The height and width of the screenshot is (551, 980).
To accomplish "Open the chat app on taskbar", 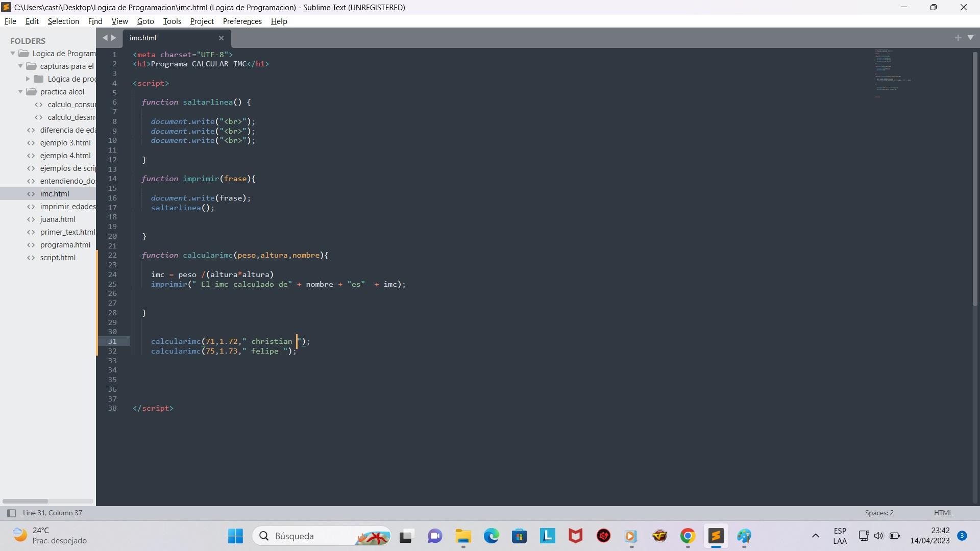I will click(435, 536).
